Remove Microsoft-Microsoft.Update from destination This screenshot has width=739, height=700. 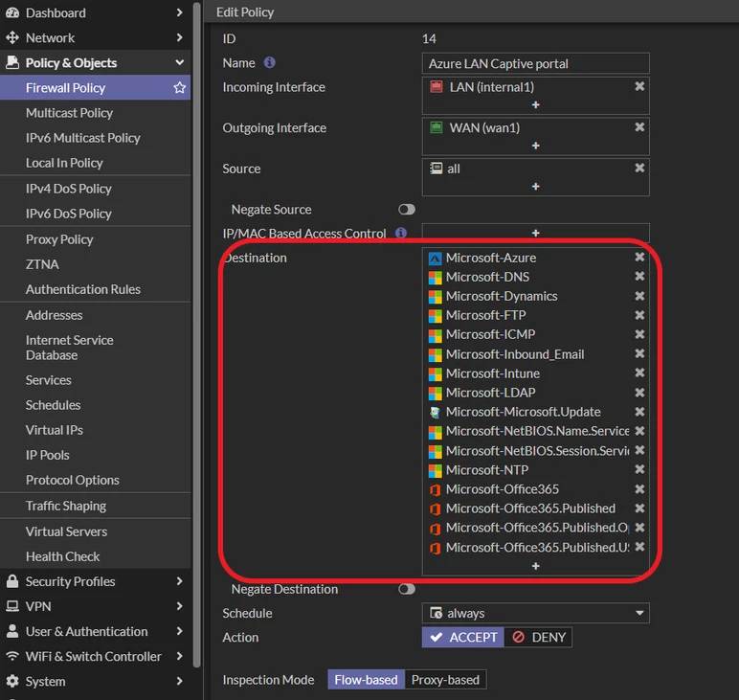639,412
